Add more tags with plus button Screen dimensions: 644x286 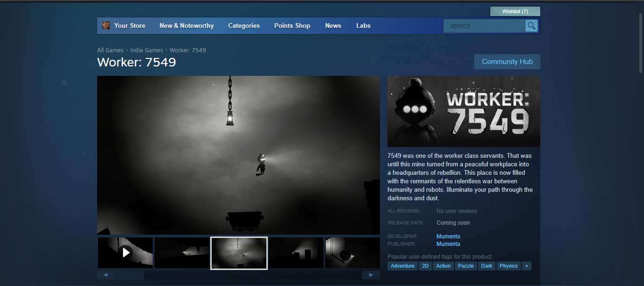(x=527, y=266)
